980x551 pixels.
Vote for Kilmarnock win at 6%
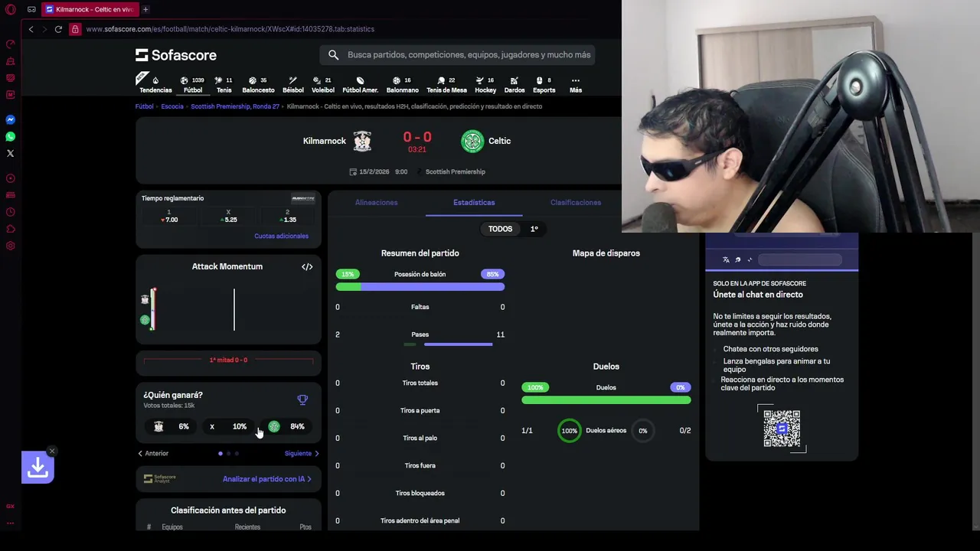click(x=171, y=426)
